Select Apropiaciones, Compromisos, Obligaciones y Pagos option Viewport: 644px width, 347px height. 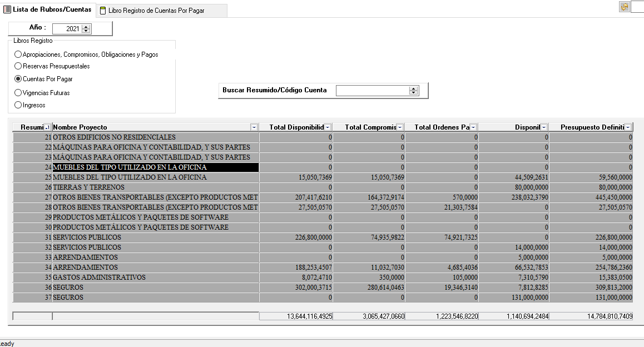[18, 54]
